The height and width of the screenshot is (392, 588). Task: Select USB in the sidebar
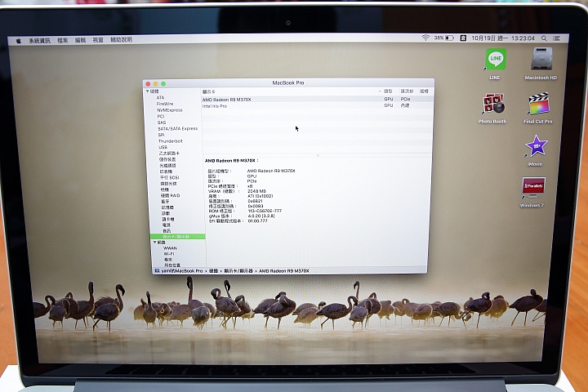(x=163, y=148)
